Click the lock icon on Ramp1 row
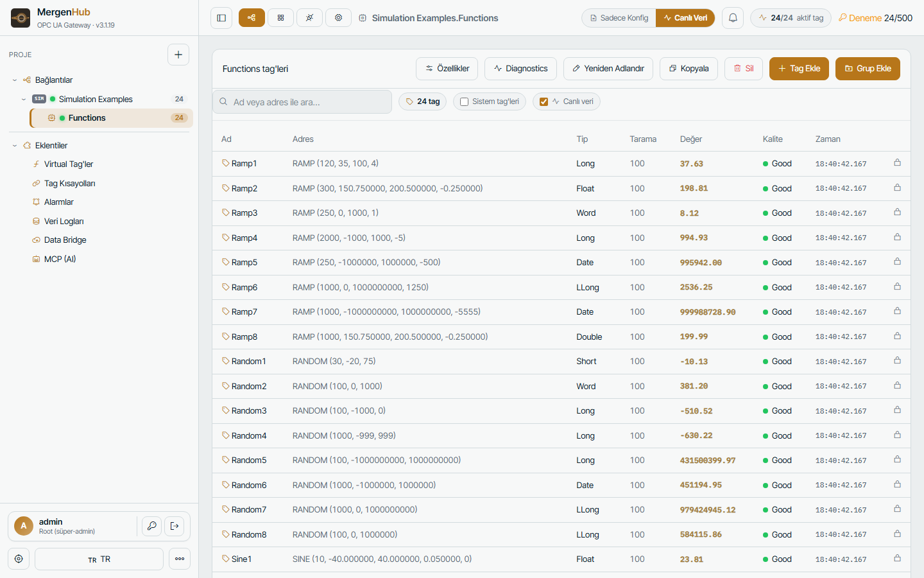Screen dimensions: 924x578 tap(897, 163)
